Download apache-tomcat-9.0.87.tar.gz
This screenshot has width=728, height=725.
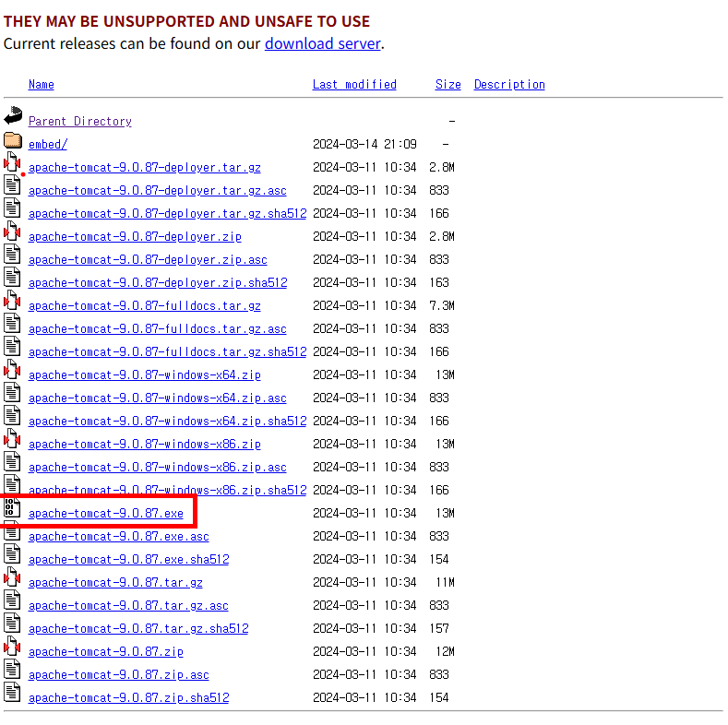115,583
